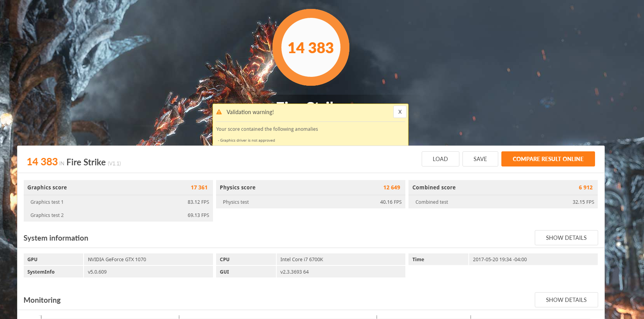
Task: Select the NVIDIA GeForce GTX 1070 text
Action: coord(117,260)
